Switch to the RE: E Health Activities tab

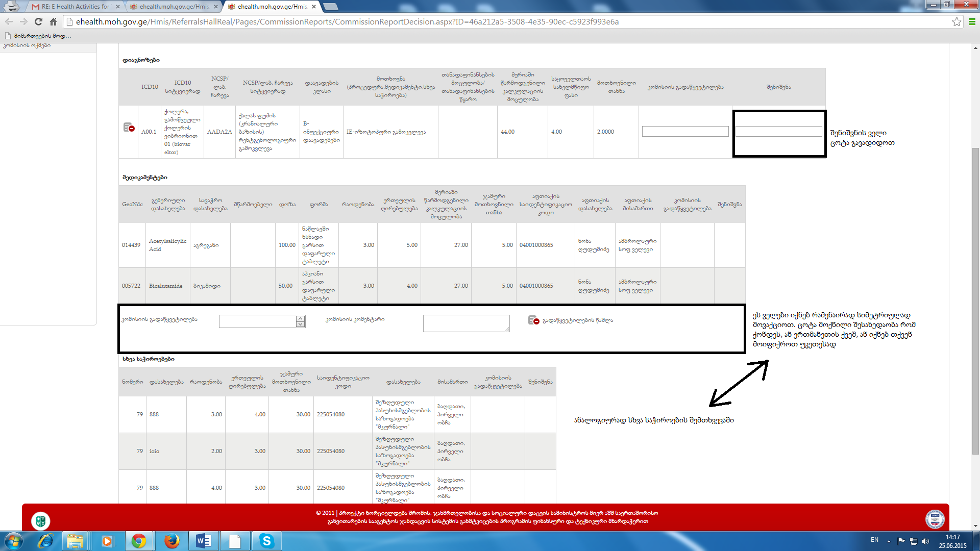click(76, 7)
